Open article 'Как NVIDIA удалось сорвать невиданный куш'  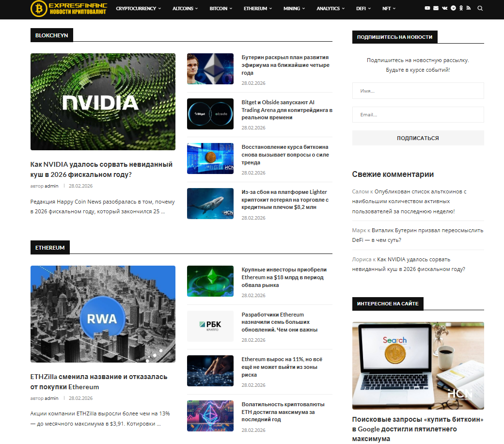pyautogui.click(x=101, y=170)
